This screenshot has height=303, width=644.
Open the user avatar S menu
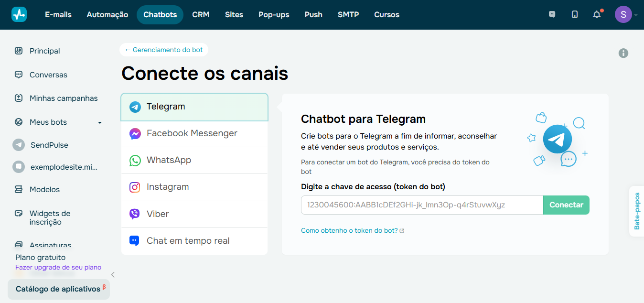(x=623, y=14)
